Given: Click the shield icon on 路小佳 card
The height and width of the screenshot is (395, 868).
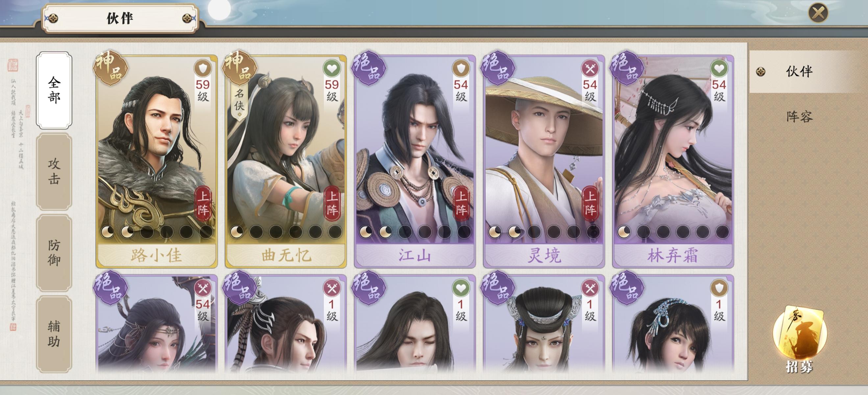Looking at the screenshot, I should pos(203,68).
